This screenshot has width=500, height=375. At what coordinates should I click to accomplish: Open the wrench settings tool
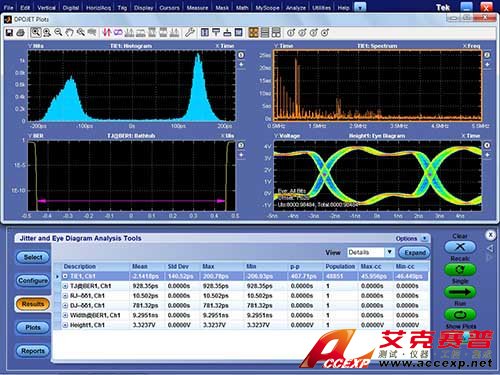pyautogui.click(x=190, y=32)
